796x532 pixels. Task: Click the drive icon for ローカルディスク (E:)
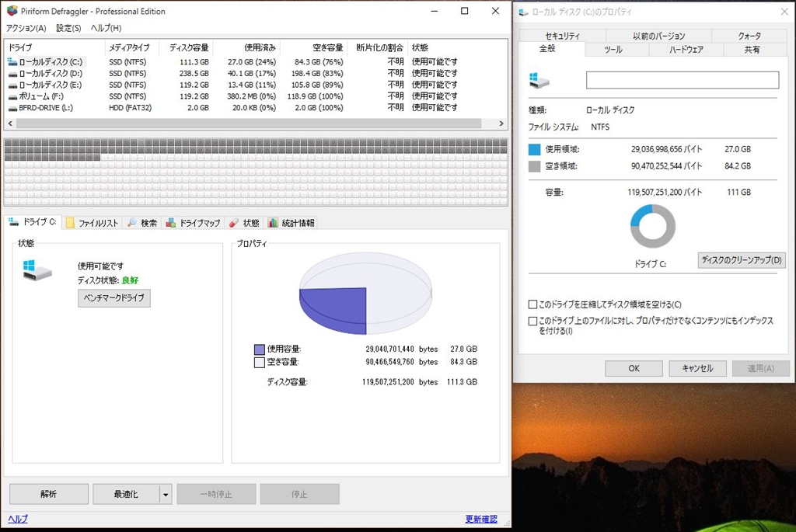[12, 85]
